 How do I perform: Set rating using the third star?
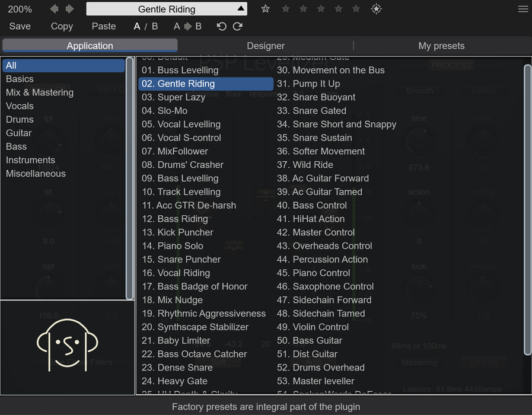point(321,9)
